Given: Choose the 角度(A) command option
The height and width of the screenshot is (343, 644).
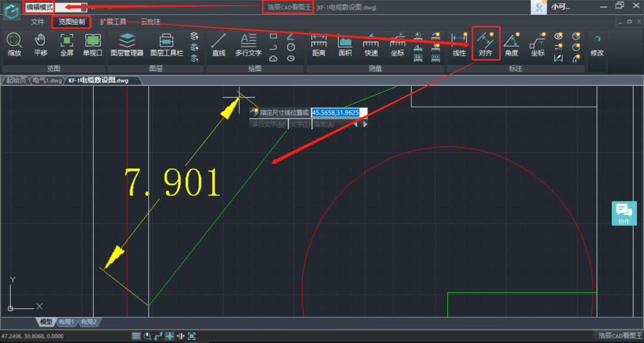Looking at the screenshot, I should coord(324,124).
